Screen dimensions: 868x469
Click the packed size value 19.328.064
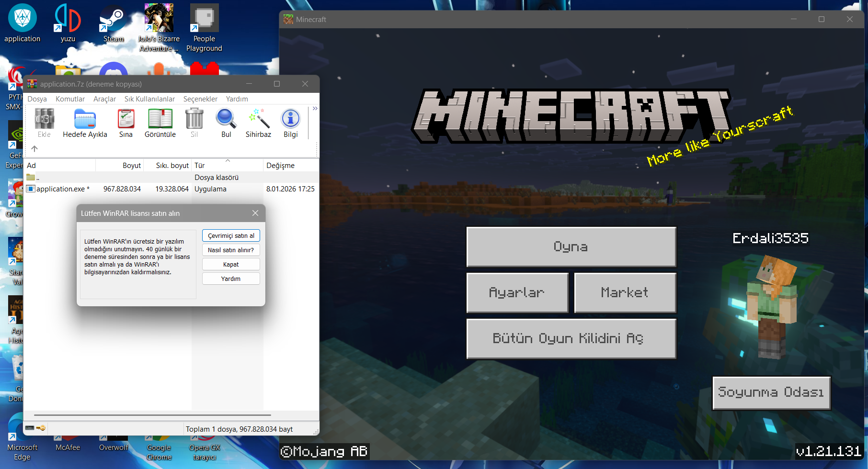[172, 189]
